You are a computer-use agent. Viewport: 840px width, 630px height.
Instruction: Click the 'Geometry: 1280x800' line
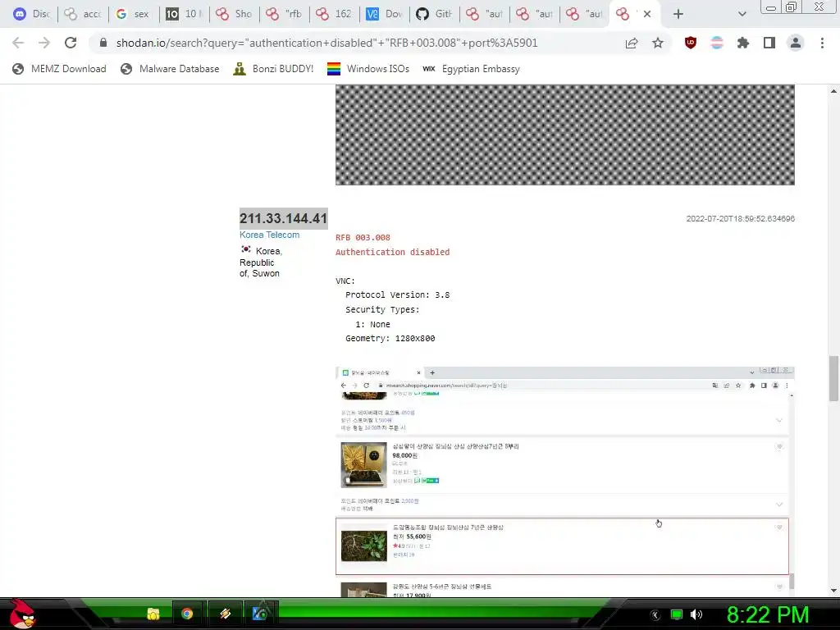(390, 338)
